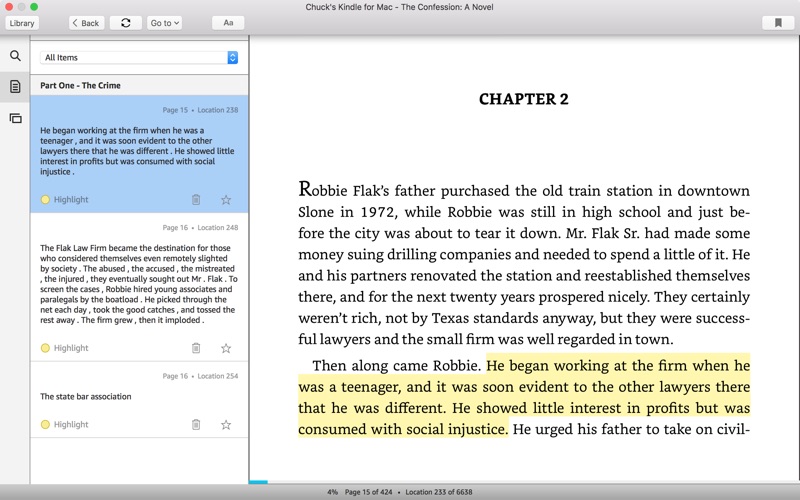The height and width of the screenshot is (500, 800).
Task: Click the Back button
Action: pos(86,23)
